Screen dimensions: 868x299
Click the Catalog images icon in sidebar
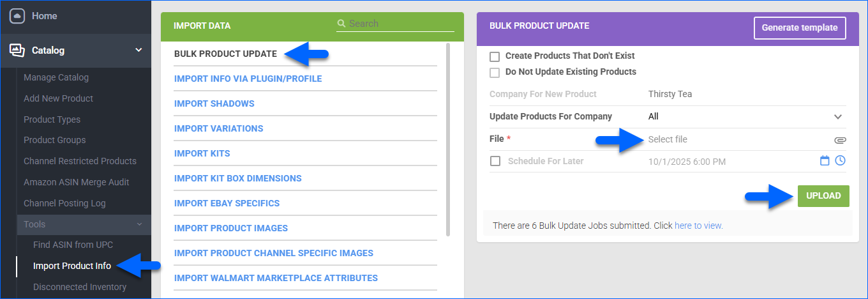17,50
